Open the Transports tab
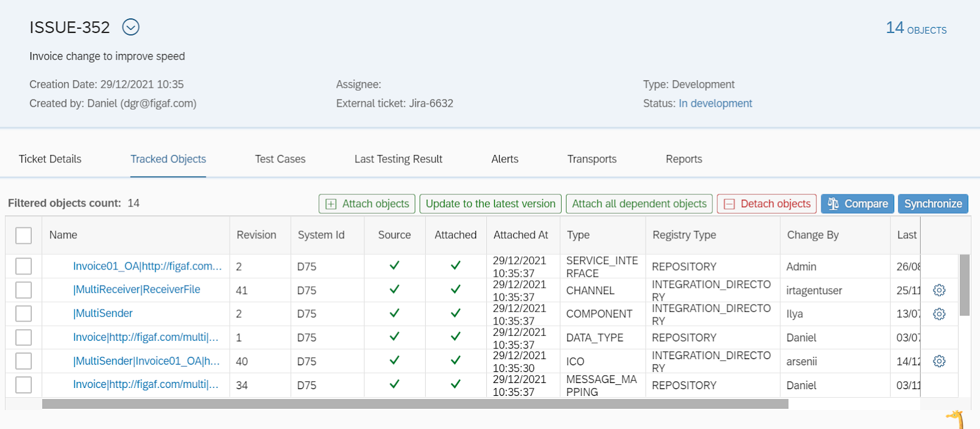 (592, 159)
